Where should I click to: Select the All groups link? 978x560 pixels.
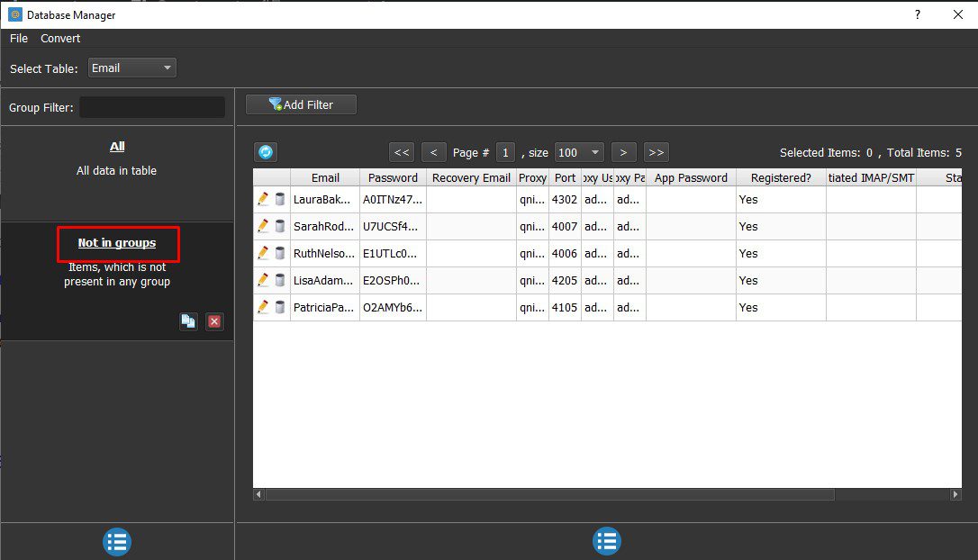tap(117, 146)
